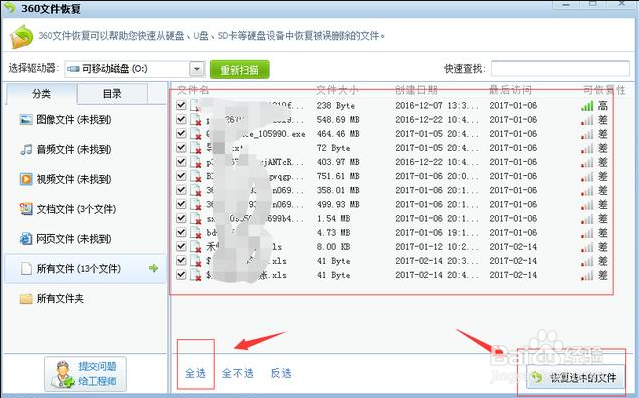
Task: Click the 全选 select-all link
Action: pyautogui.click(x=195, y=373)
